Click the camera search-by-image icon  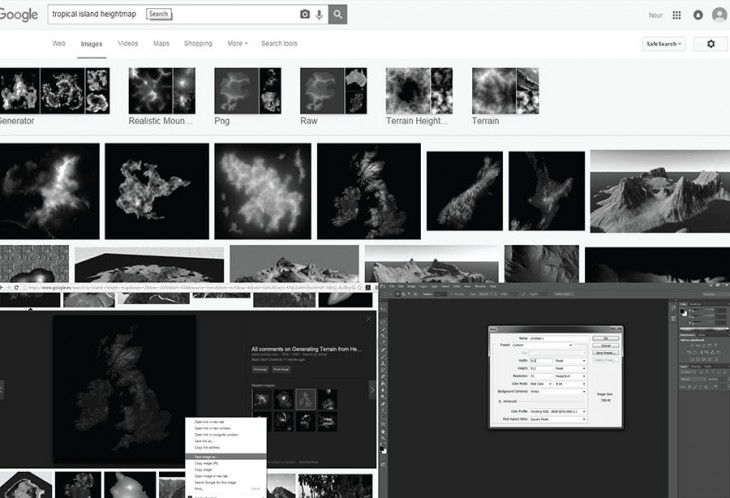(x=305, y=15)
